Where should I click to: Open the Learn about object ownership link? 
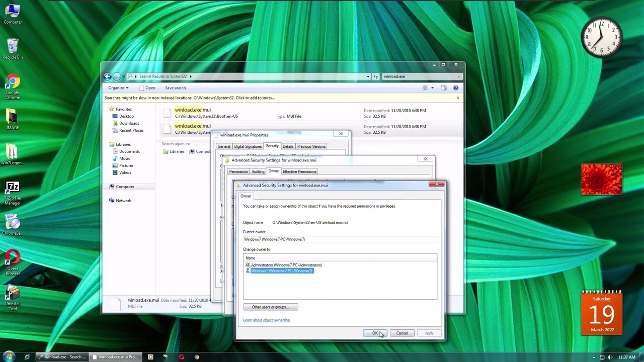pos(266,320)
